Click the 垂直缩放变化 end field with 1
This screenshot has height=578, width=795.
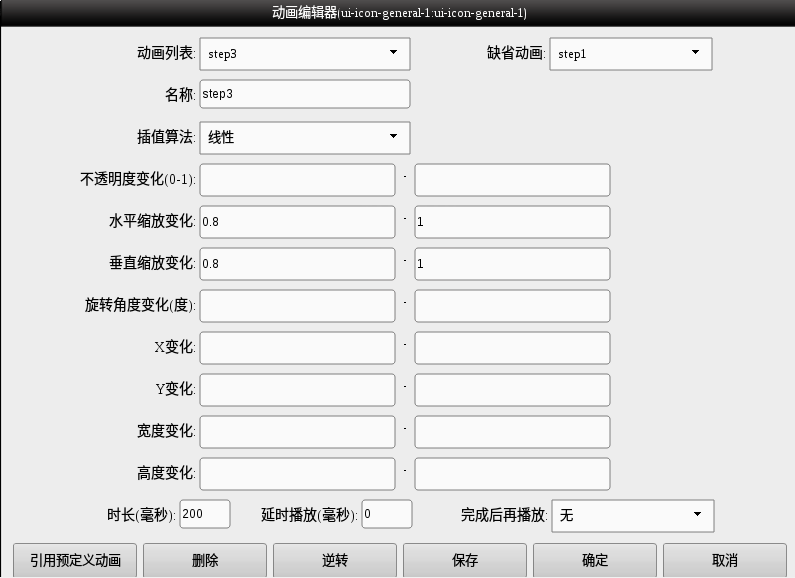(512, 264)
